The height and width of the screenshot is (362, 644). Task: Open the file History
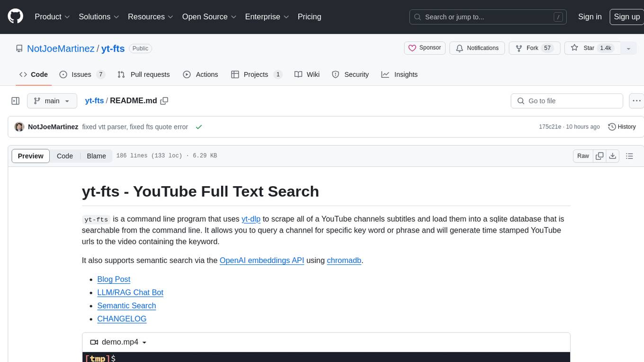coord(622,127)
